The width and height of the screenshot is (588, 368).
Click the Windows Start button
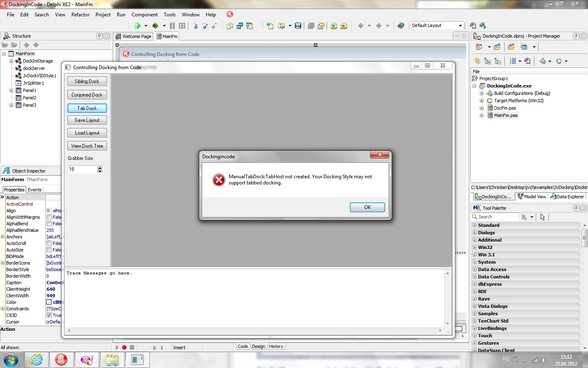[x=11, y=360]
